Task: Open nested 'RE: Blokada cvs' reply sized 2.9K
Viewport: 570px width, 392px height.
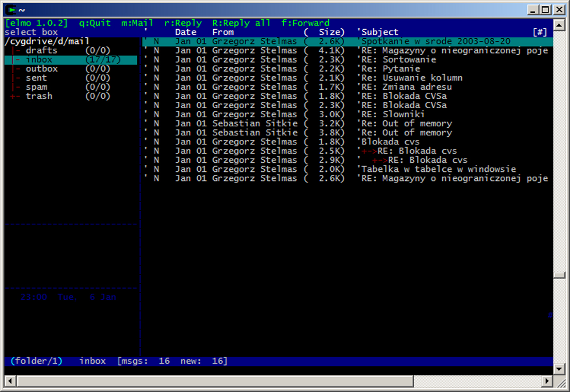Action: 348,160
